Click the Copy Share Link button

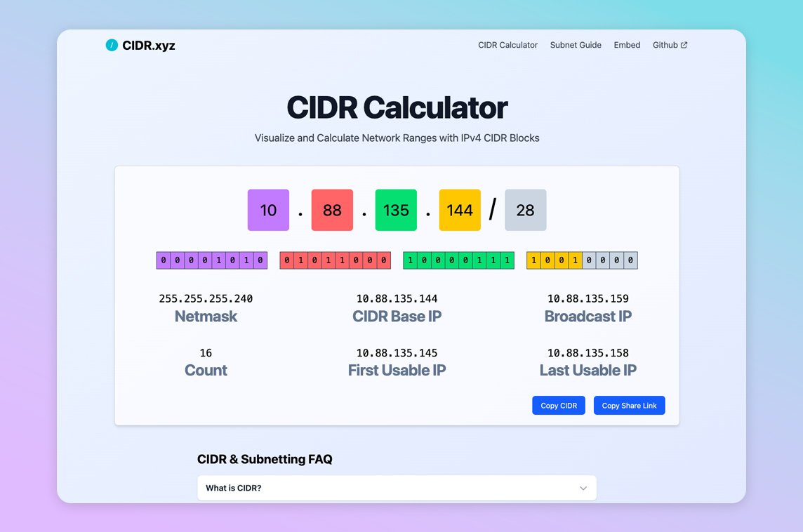pyautogui.click(x=629, y=406)
